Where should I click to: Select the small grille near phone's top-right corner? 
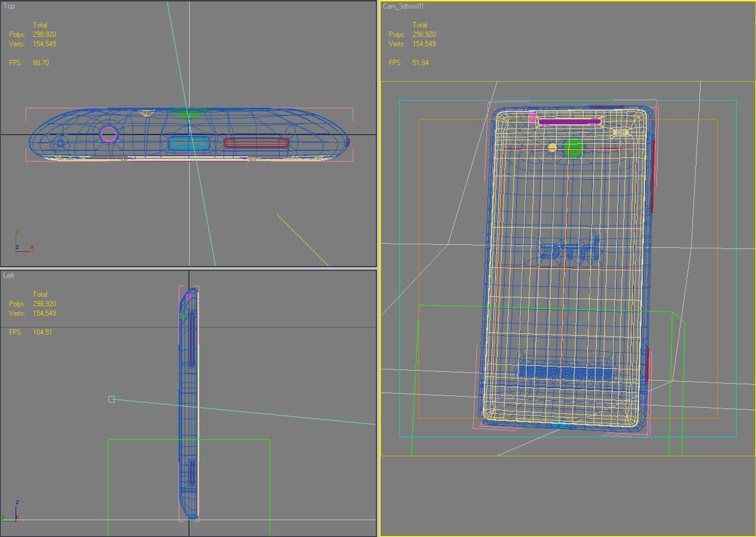pyautogui.click(x=621, y=132)
